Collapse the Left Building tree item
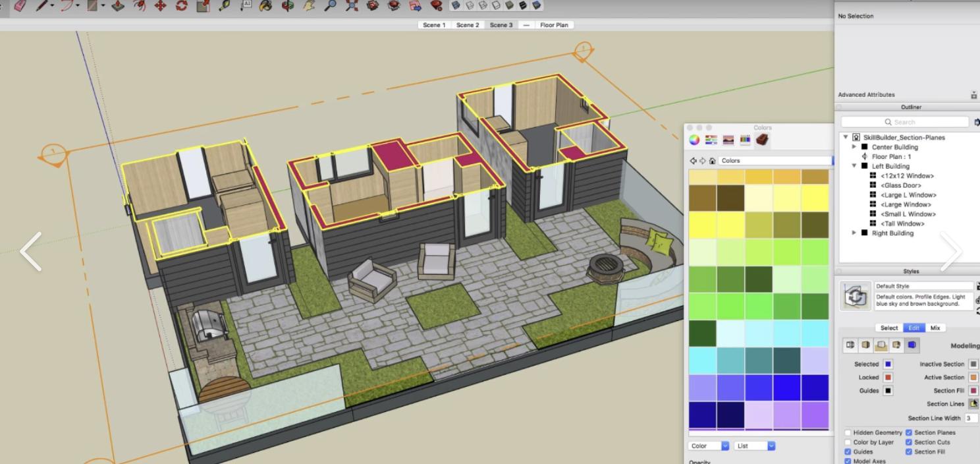This screenshot has height=464, width=980. coord(854,166)
